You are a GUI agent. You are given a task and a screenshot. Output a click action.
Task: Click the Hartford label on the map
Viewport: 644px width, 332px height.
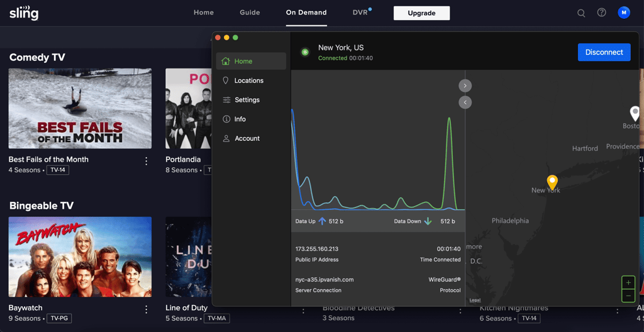pyautogui.click(x=585, y=148)
